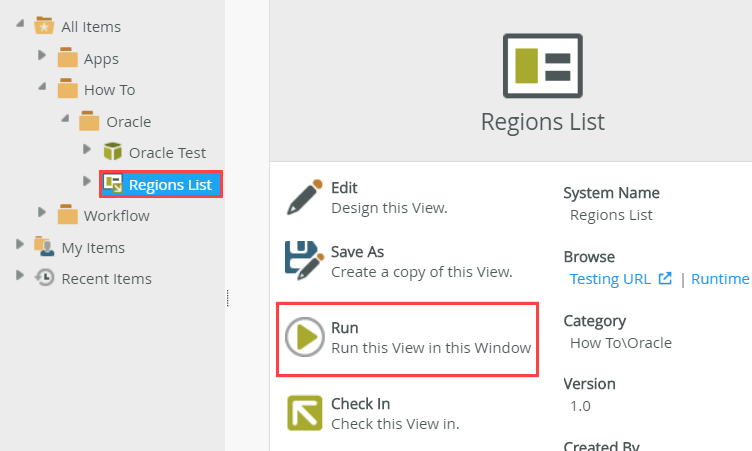Collapse the All Items tree node

click(x=20, y=25)
